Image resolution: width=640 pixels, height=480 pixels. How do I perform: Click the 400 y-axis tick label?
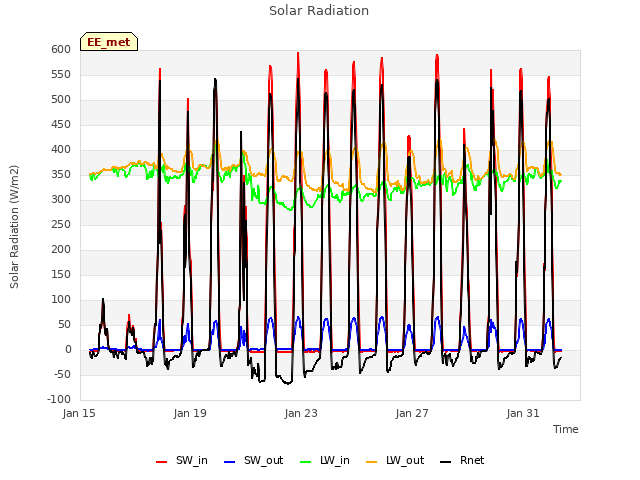tap(61, 149)
